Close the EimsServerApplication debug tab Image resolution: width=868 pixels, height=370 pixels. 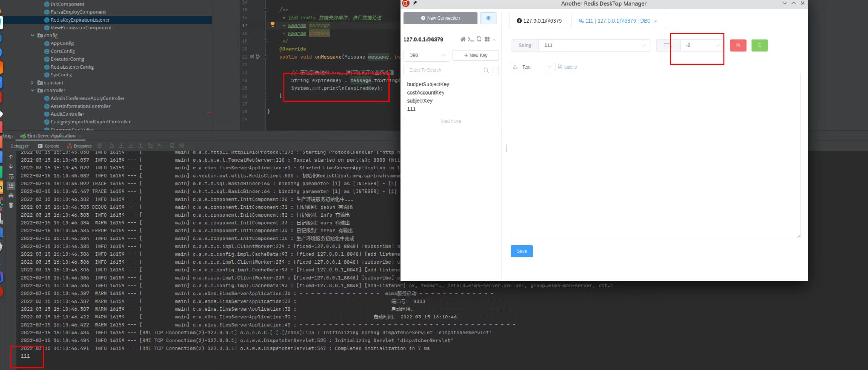80,136
